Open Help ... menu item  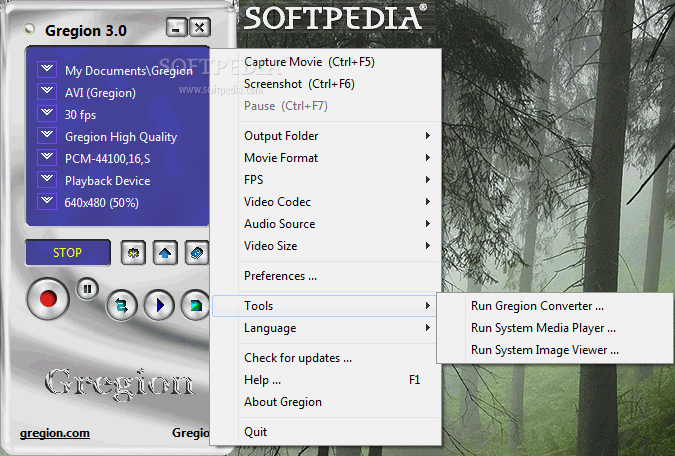(326, 380)
